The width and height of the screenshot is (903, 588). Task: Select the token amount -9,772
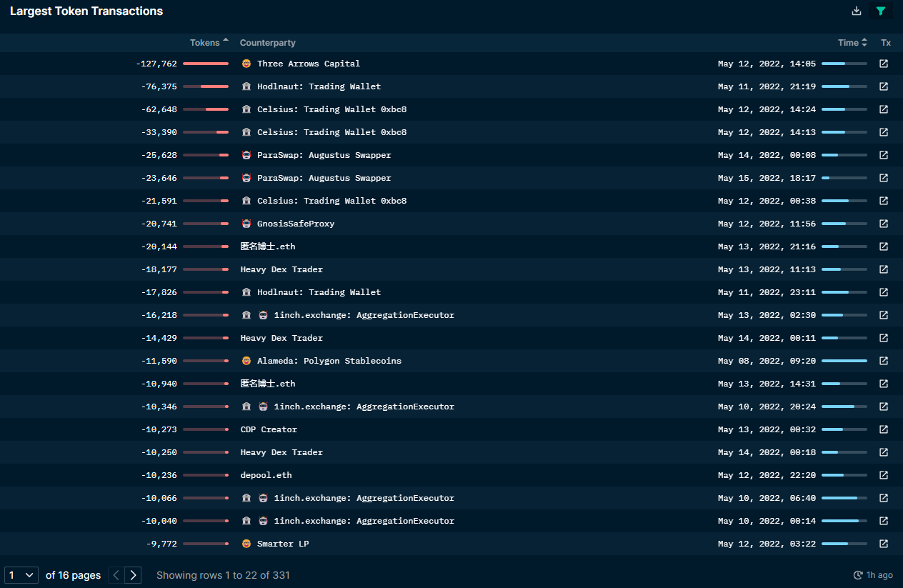tap(161, 544)
